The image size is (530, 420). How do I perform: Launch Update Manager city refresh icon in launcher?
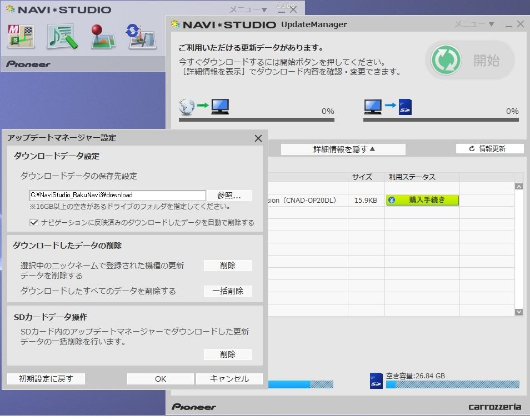coord(141,36)
